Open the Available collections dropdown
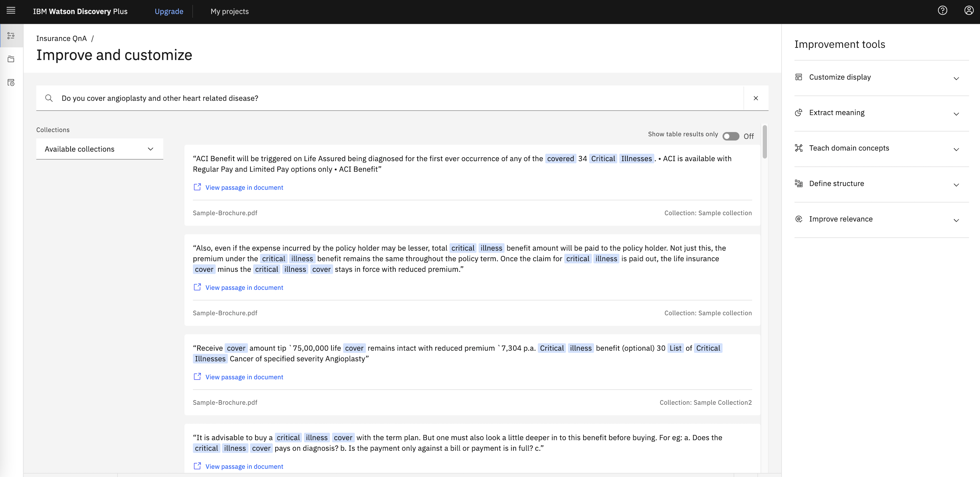Image resolution: width=980 pixels, height=477 pixels. 100,149
